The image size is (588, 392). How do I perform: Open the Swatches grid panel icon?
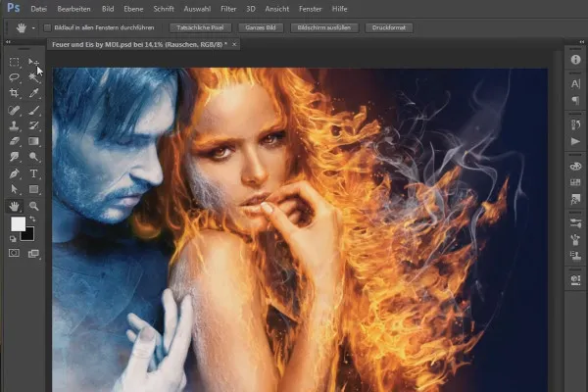(575, 182)
